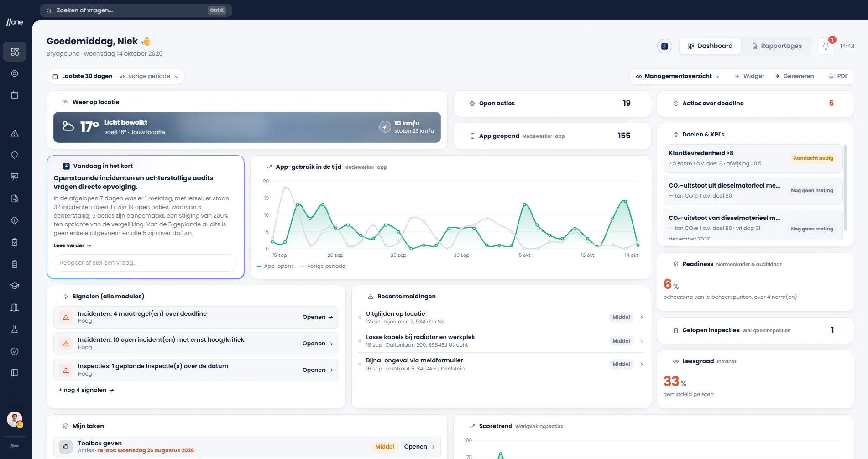Expand the Laatste 30 dagen period dropdown
This screenshot has height=459, width=868.
click(x=116, y=76)
